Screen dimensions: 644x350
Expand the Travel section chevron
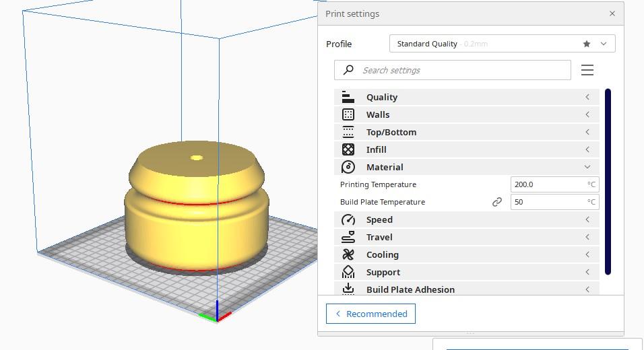tap(587, 237)
